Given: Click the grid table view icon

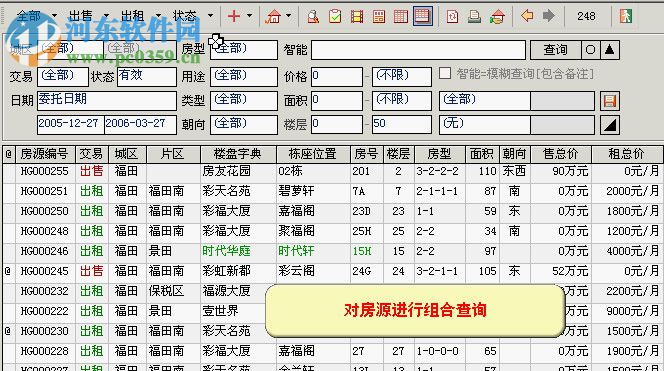Looking at the screenshot, I should tap(401, 17).
